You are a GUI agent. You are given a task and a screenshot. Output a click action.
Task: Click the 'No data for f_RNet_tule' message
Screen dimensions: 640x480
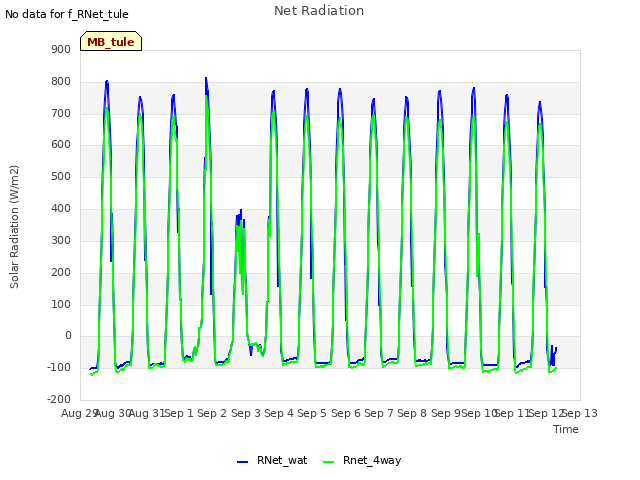tap(67, 14)
